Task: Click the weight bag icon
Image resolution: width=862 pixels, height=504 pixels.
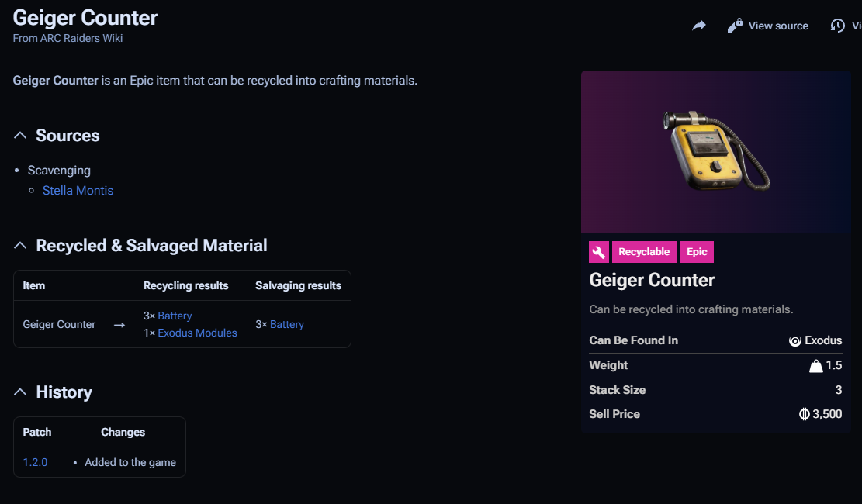Action: [815, 366]
